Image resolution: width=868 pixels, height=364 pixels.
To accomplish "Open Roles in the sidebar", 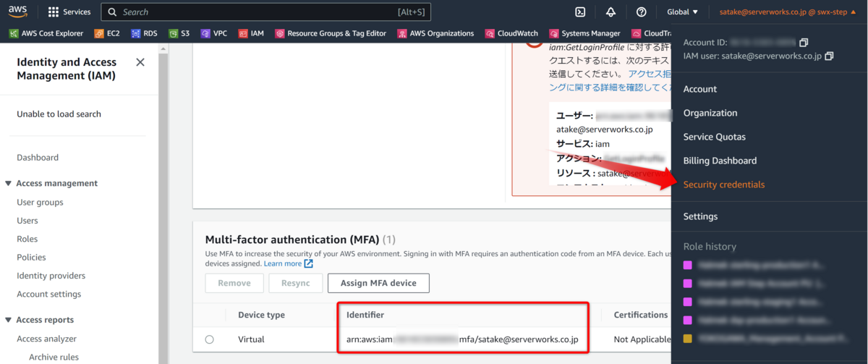I will click(27, 239).
